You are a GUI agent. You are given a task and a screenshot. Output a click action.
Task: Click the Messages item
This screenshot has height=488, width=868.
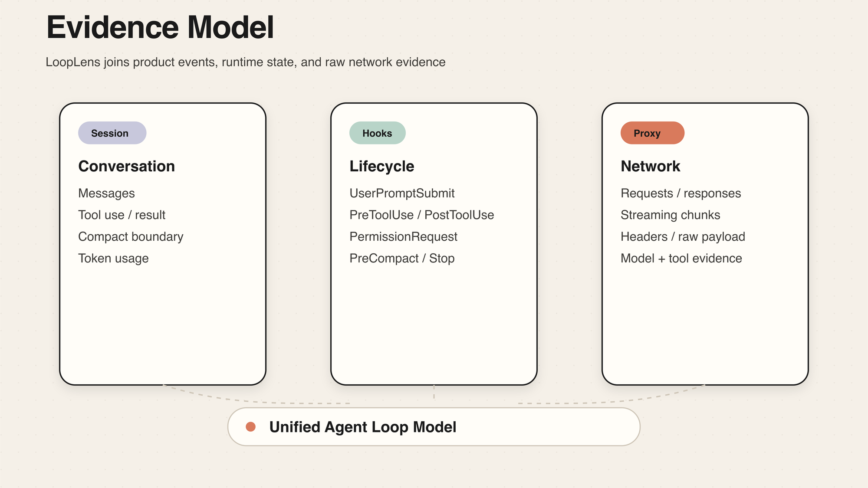tap(106, 193)
